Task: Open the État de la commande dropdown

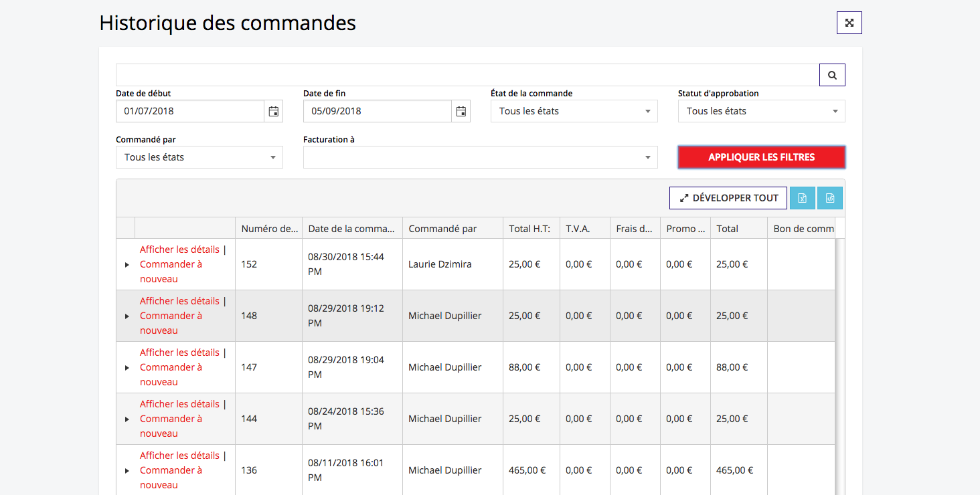Action: (x=574, y=111)
